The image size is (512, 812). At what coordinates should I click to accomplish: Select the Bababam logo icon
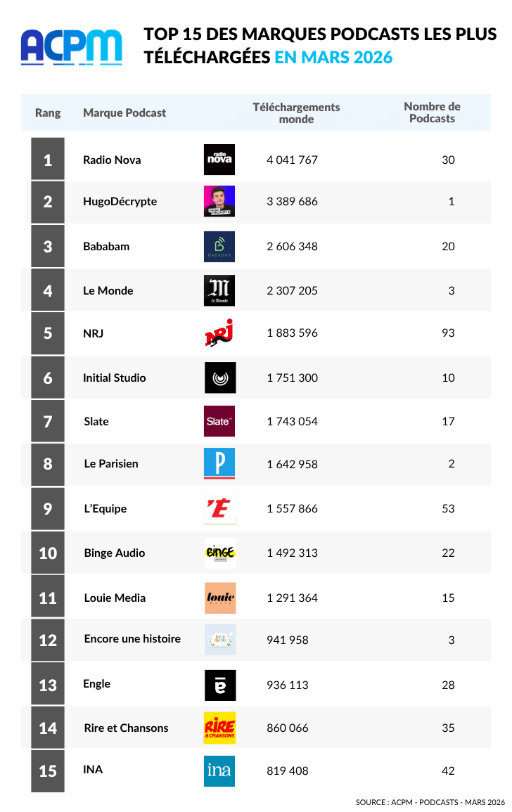tap(219, 246)
